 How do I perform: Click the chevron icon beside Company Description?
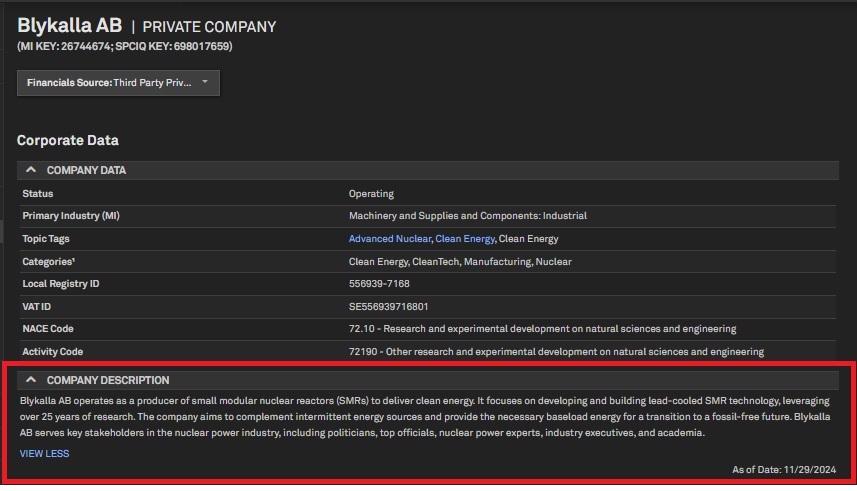pos(31,380)
